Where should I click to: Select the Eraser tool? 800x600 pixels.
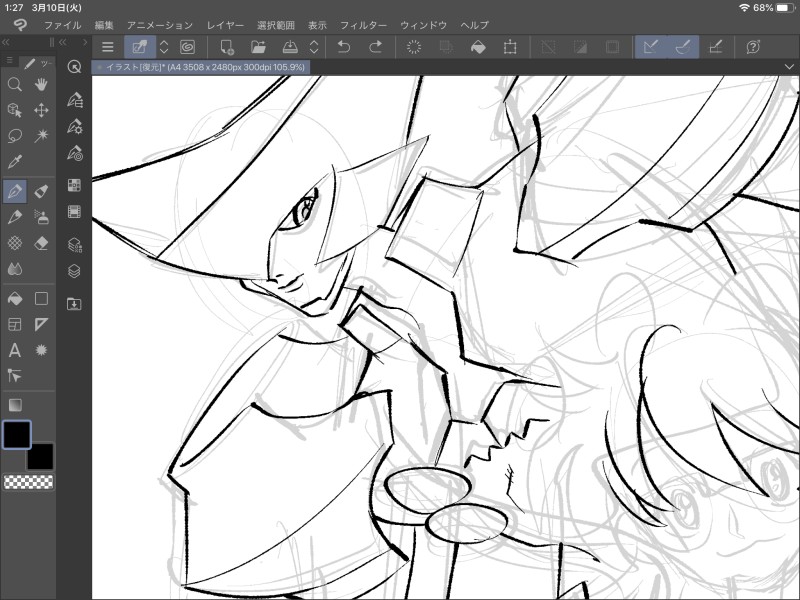click(42, 243)
